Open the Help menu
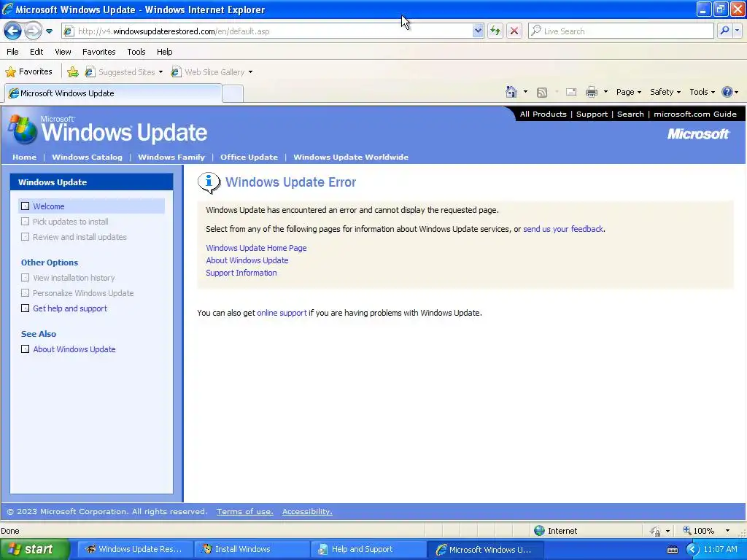The image size is (747, 560). pyautogui.click(x=164, y=52)
